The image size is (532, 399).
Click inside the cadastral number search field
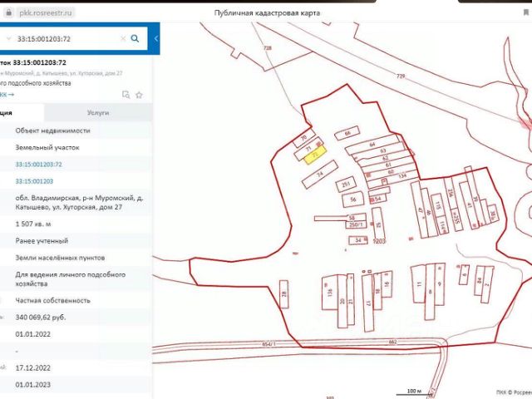[66, 39]
